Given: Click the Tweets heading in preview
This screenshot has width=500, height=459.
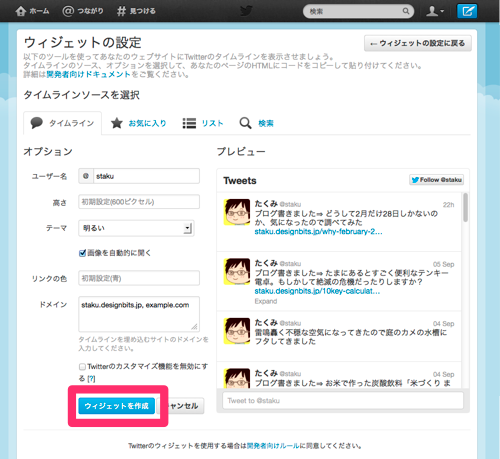Looking at the screenshot, I should tap(240, 181).
